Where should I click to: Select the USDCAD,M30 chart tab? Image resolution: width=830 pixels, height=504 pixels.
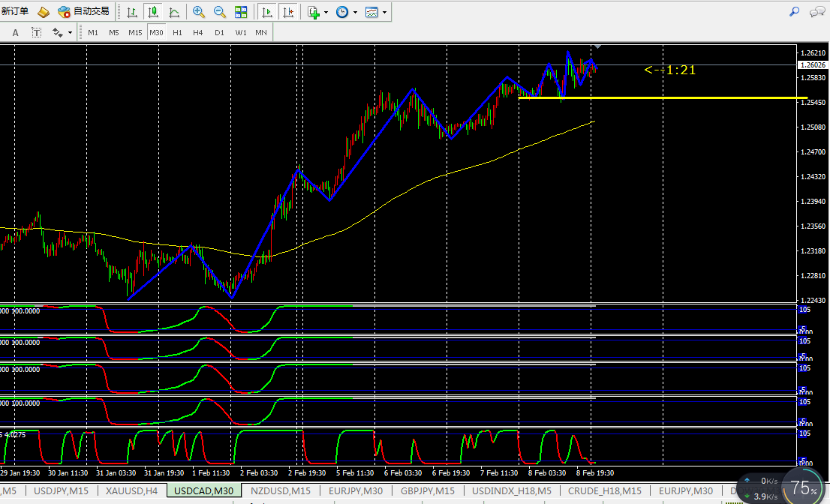click(x=204, y=490)
